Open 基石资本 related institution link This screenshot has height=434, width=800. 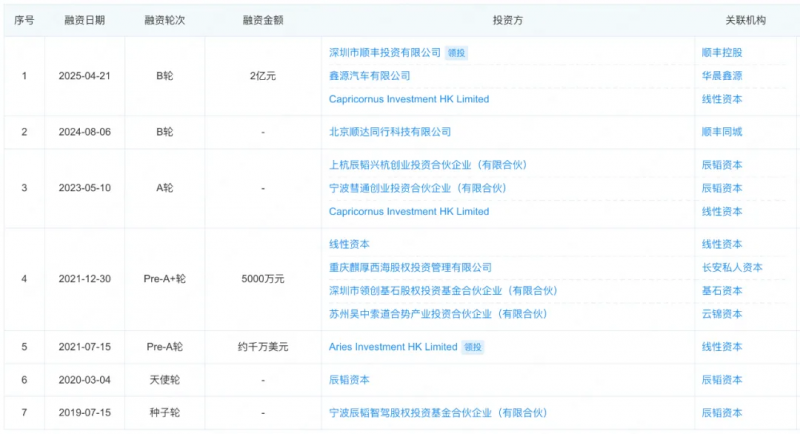(721, 291)
